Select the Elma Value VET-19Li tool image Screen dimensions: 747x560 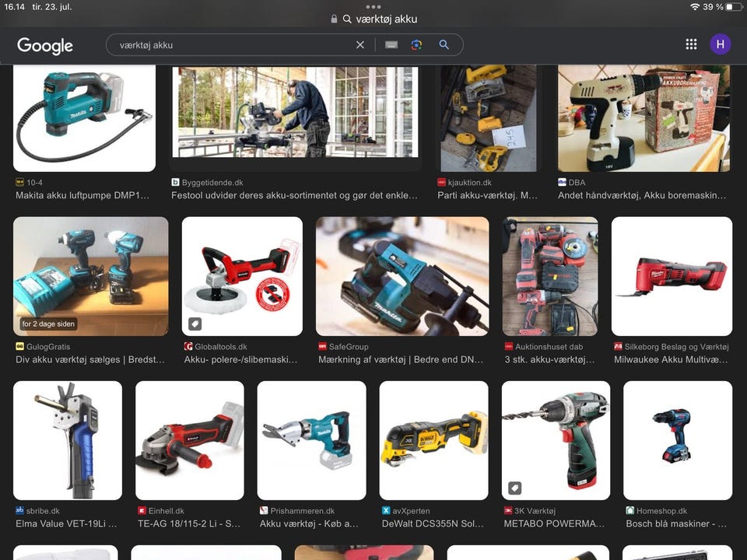pyautogui.click(x=68, y=439)
